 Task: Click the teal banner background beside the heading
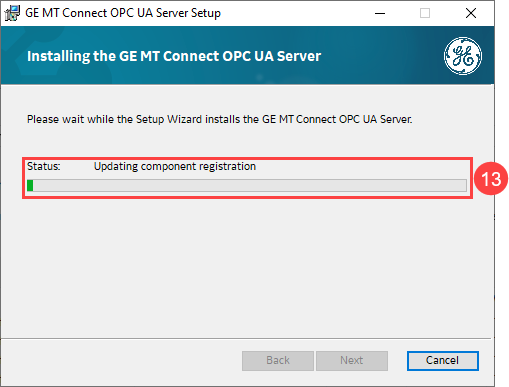[x=380, y=56]
